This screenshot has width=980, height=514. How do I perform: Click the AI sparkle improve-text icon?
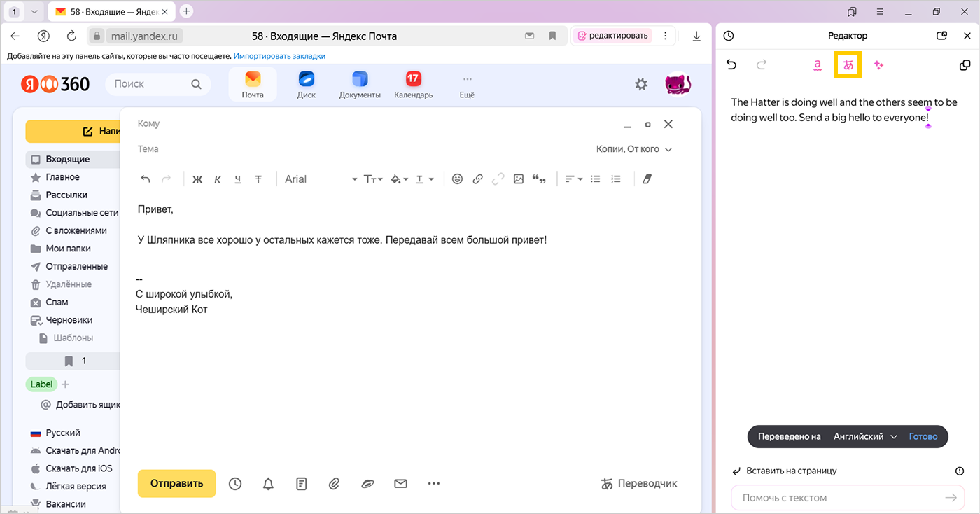click(x=879, y=65)
